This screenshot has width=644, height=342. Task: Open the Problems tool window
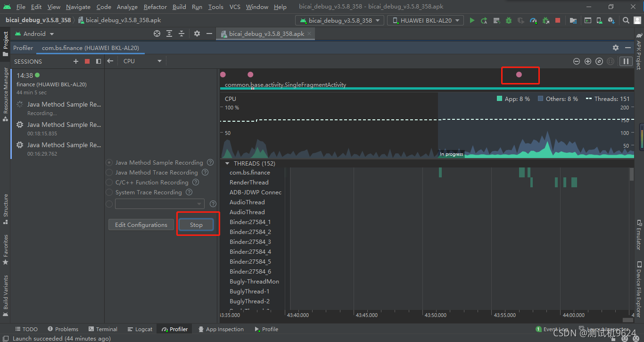pyautogui.click(x=62, y=329)
